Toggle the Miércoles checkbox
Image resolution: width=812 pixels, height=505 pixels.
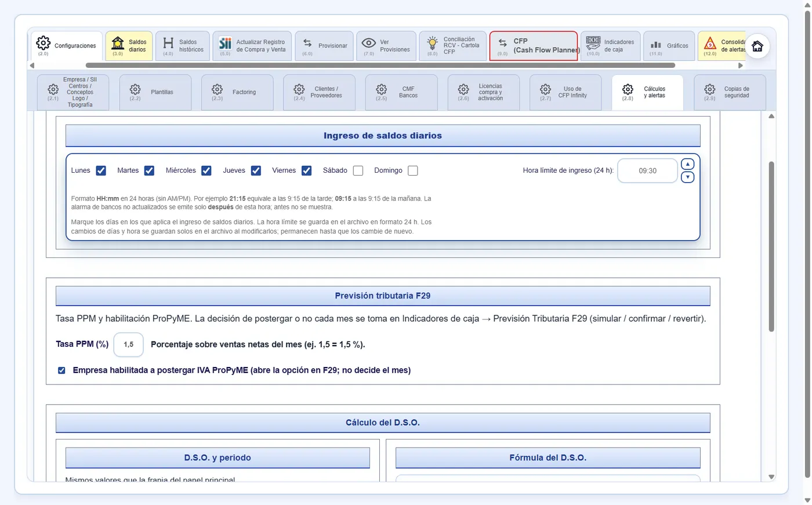pyautogui.click(x=206, y=170)
